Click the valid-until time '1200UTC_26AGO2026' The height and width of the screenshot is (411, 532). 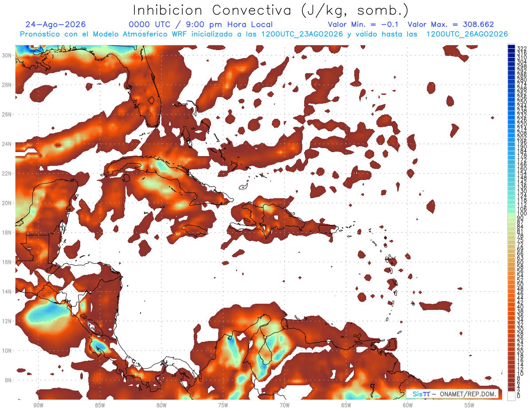pyautogui.click(x=467, y=34)
